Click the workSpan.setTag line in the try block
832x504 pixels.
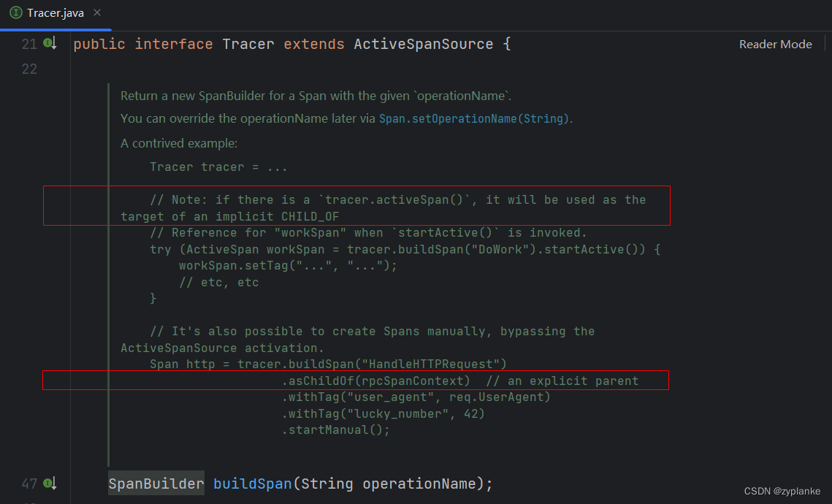point(288,265)
